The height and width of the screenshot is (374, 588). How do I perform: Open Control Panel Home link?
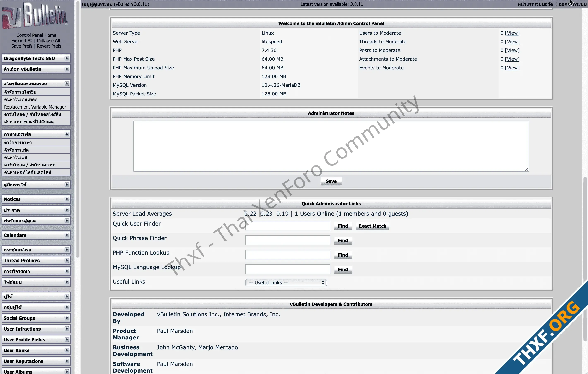tap(36, 35)
